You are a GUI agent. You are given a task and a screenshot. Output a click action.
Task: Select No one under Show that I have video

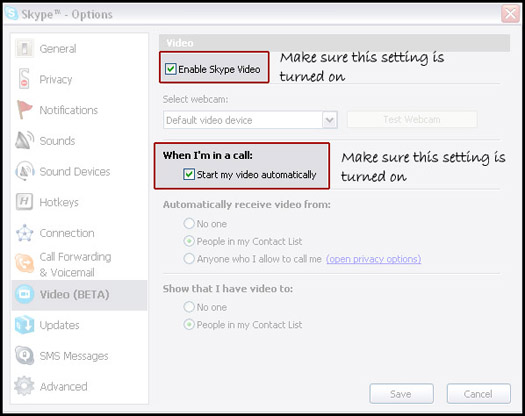coord(189,307)
